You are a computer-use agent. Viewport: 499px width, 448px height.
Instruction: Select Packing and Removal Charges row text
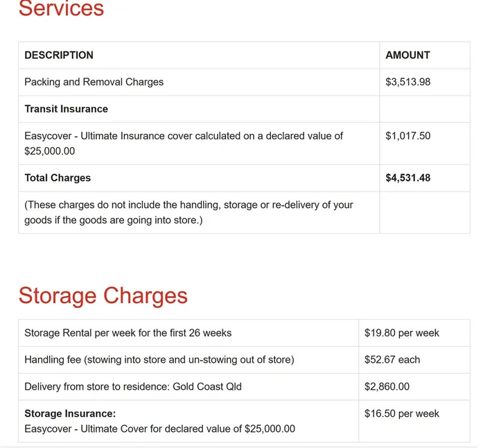(x=94, y=82)
